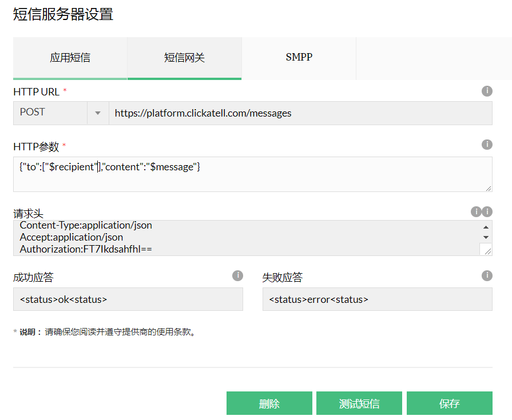This screenshot has width=512, height=420.
Task: Click the rightmost info icon in 请求头 row
Action: [x=487, y=212]
